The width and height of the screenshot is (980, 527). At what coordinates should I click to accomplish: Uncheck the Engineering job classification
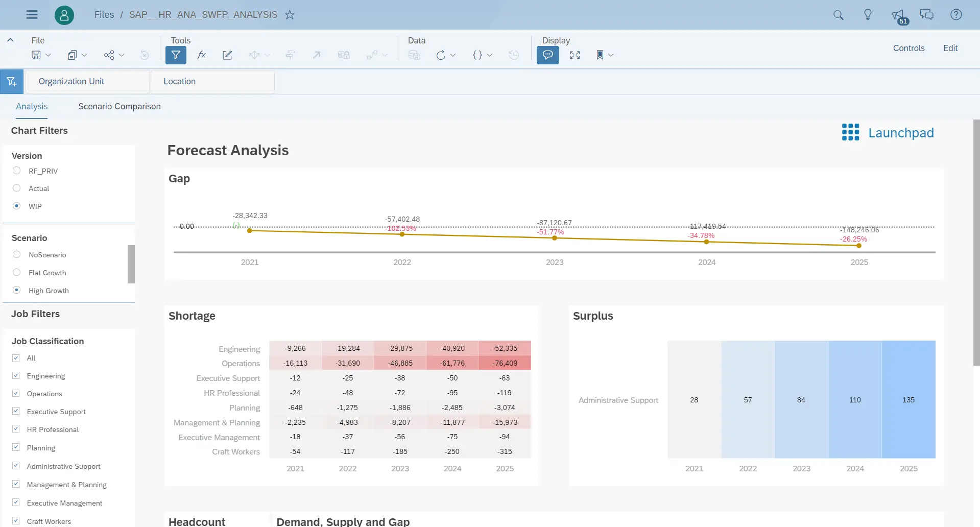click(16, 375)
